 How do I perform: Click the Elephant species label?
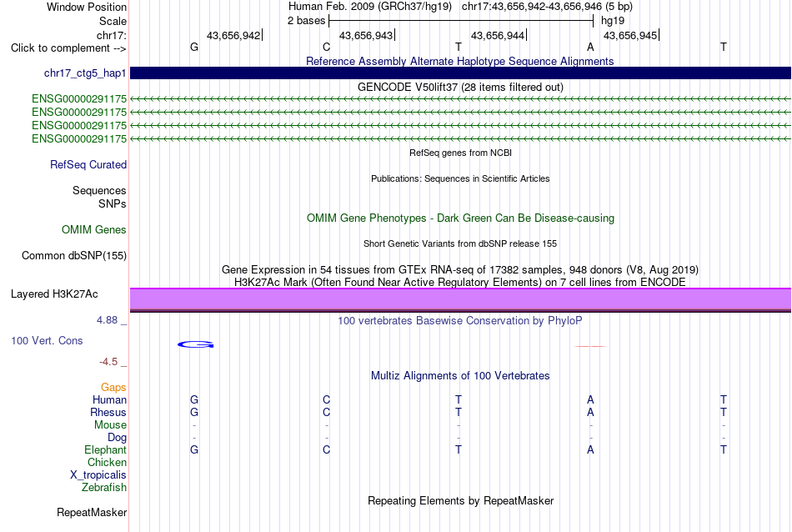point(106,450)
